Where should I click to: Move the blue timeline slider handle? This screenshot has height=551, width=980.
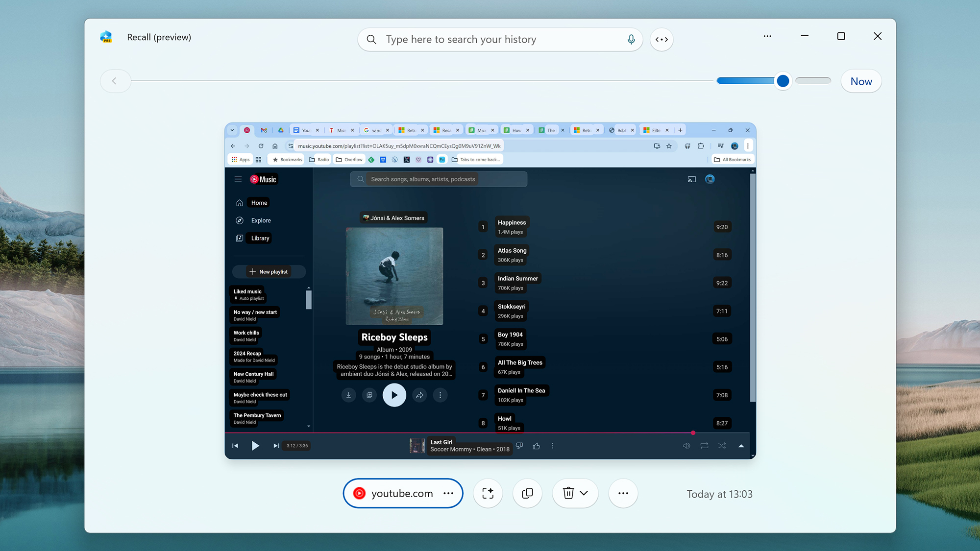click(783, 81)
